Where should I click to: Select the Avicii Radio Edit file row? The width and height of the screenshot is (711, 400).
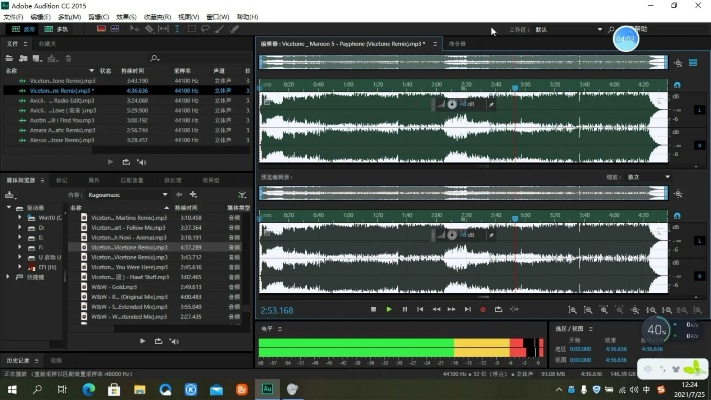(127, 100)
